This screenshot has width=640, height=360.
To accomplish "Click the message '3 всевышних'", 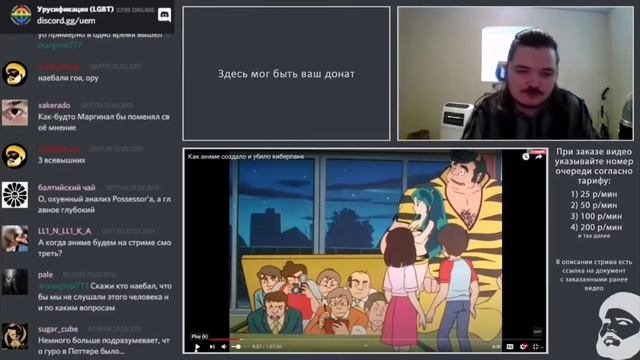I will pyautogui.click(x=62, y=160).
